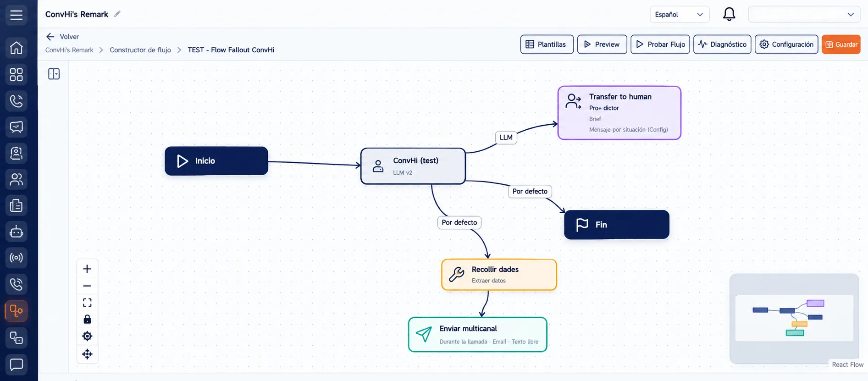Screen dimensions: 868x381
Task: Open Constructor de flujo breadcrumb
Action: tap(140, 50)
